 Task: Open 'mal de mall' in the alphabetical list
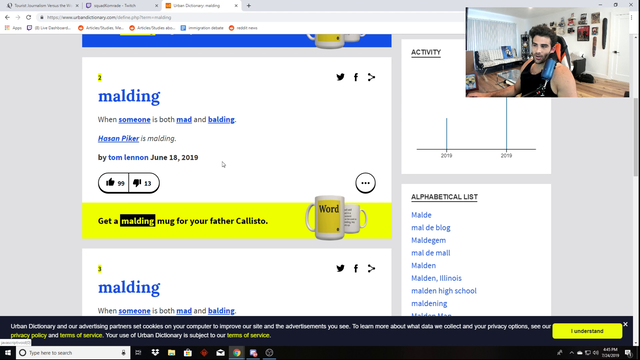[x=431, y=253]
